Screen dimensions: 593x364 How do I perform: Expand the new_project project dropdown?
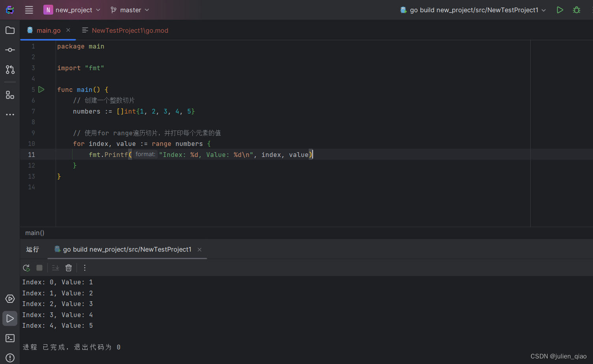click(72, 10)
